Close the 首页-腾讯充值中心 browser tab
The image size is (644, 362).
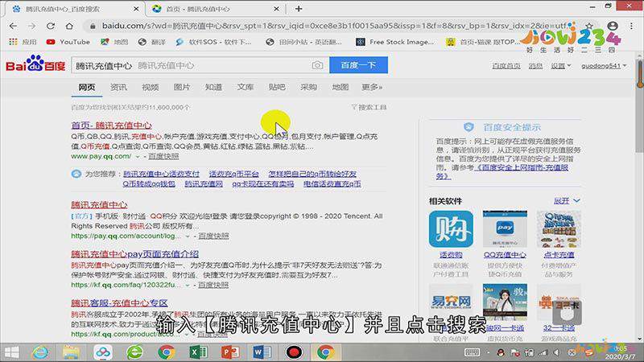[276, 9]
